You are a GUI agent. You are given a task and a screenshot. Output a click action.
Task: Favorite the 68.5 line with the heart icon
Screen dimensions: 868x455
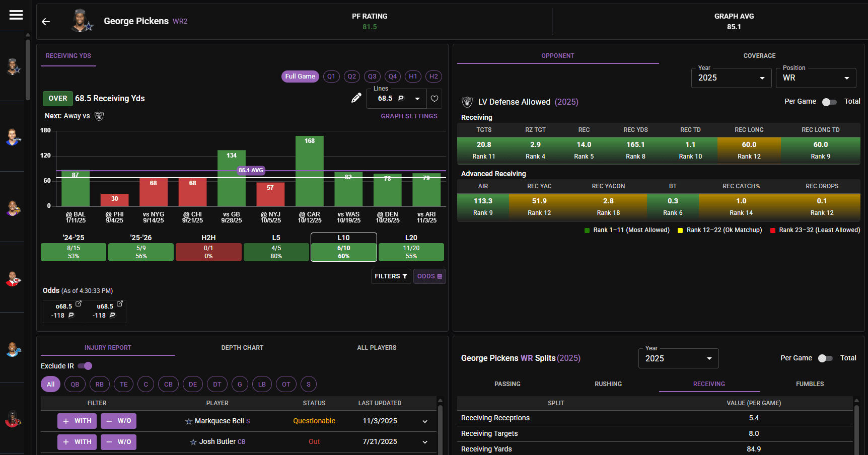tap(434, 99)
